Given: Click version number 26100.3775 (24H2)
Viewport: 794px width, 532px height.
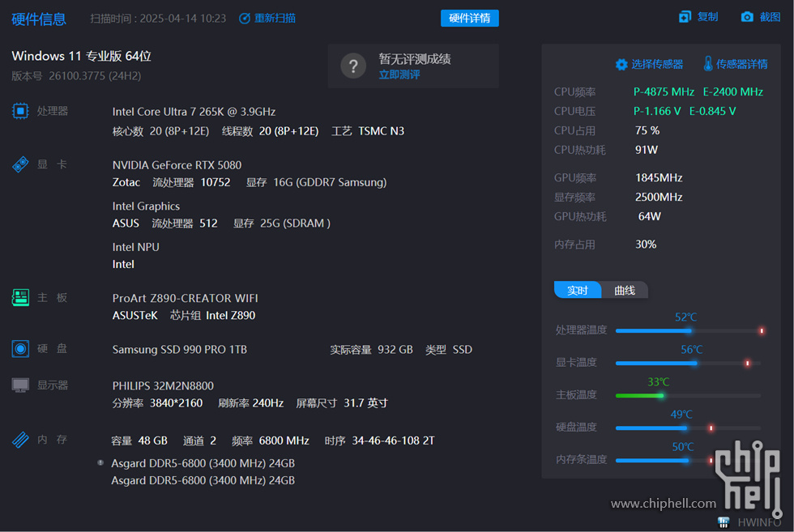Looking at the screenshot, I should click(95, 76).
